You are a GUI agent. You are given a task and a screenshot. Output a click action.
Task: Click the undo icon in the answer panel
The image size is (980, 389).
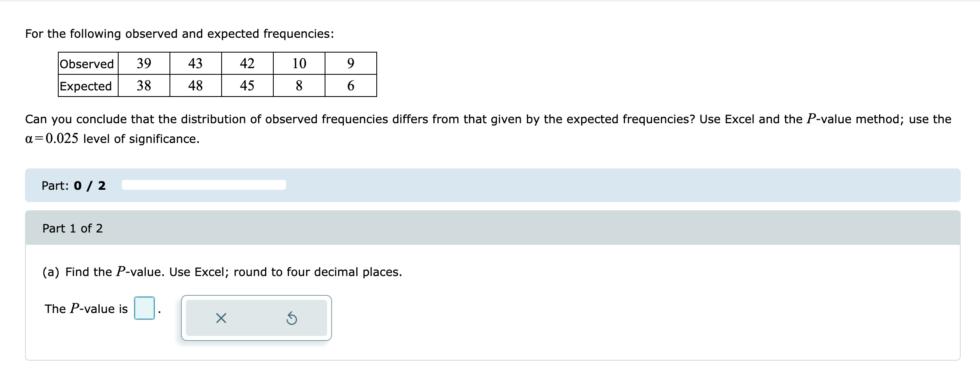[x=292, y=319]
